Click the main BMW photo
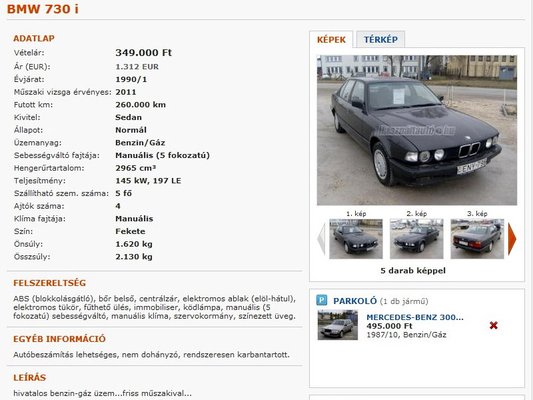Screen dimensions: 533x400 417,130
